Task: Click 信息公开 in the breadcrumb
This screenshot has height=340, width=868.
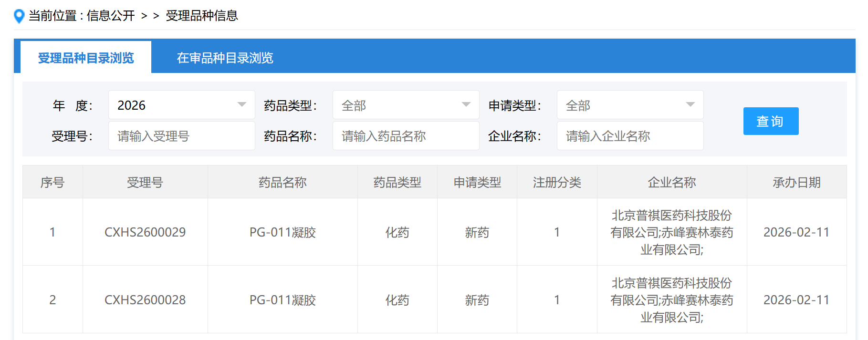Action: tap(111, 16)
